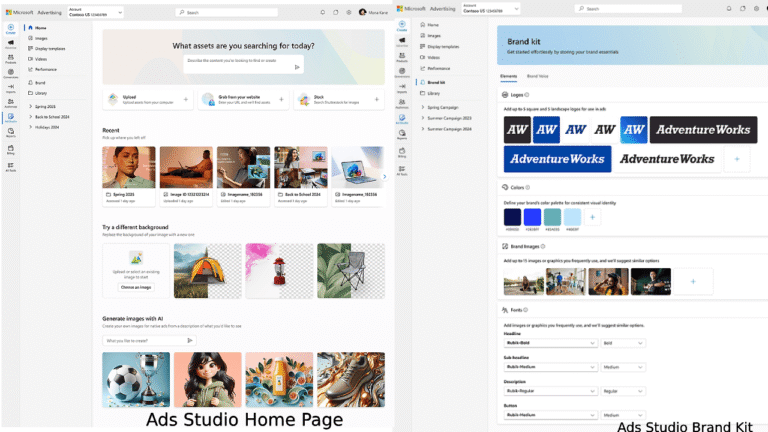
Task: Open Audiences in Home Page window rail
Action: coord(10,103)
